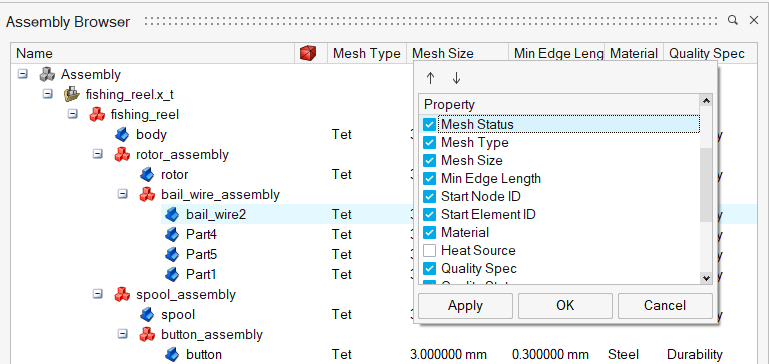
Task: Uncheck the Start Node ID property
Action: (430, 197)
